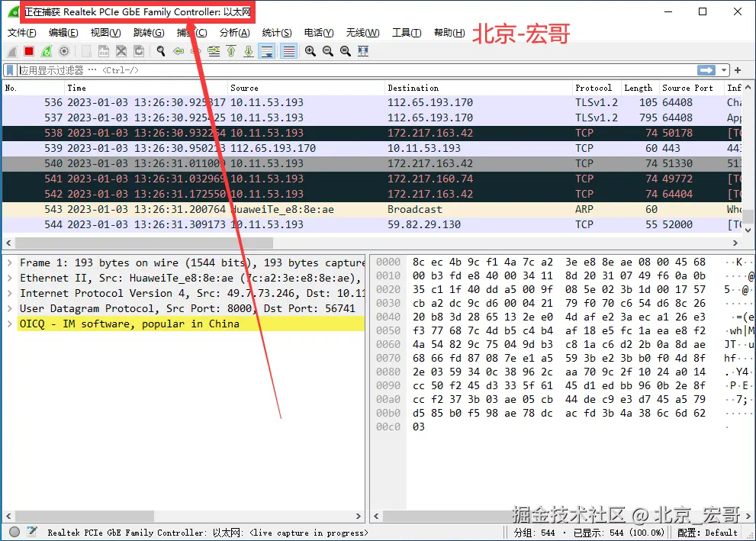This screenshot has height=541, width=756.
Task: Open the 无线(W) menu
Action: point(362,33)
